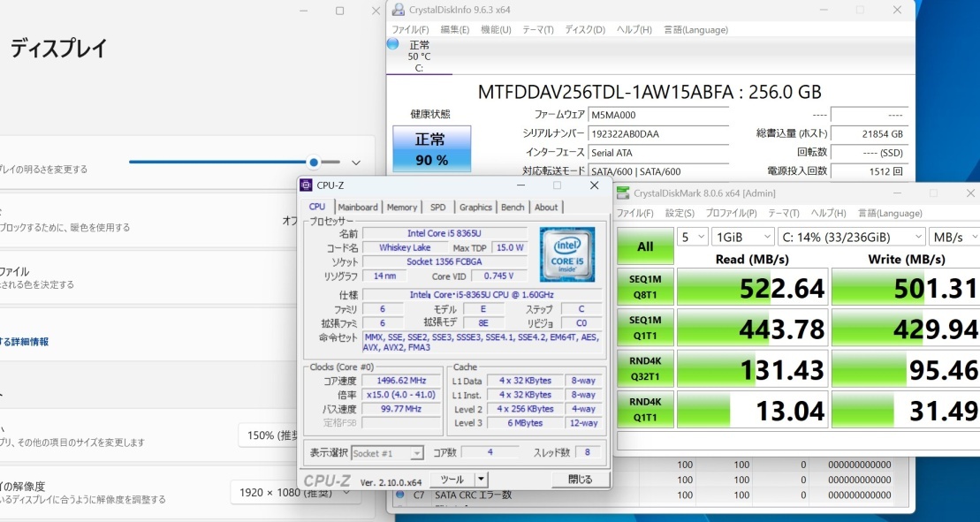
Task: Click the core speed value 1496.62 MHz
Action: tap(401, 381)
